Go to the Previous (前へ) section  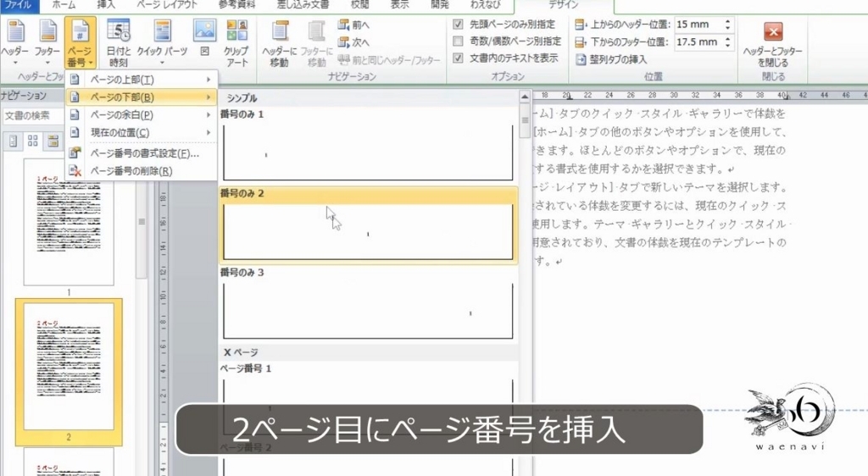coord(353,25)
